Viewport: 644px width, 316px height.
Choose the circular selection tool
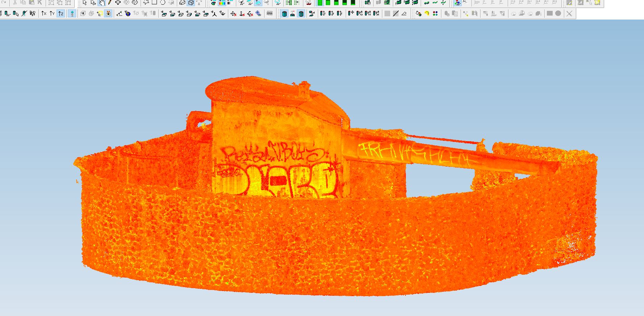pos(162,3)
